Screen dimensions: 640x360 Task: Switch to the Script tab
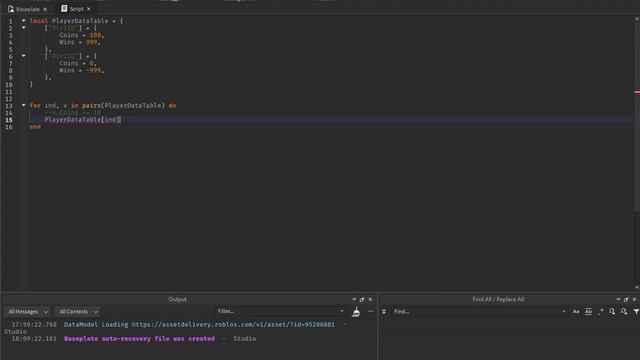(76, 9)
